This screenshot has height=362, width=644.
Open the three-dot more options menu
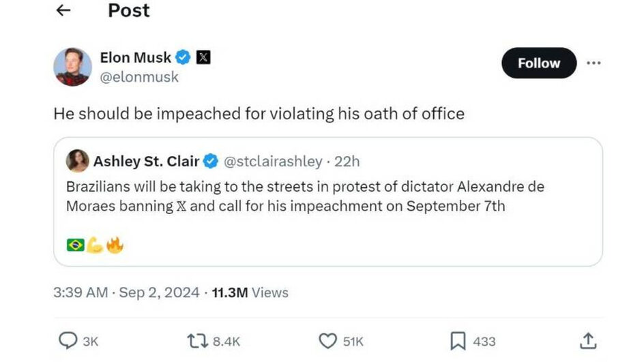tap(594, 63)
